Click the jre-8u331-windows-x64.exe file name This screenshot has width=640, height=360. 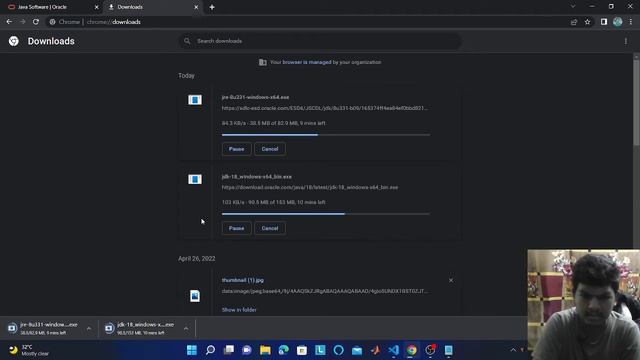click(256, 97)
